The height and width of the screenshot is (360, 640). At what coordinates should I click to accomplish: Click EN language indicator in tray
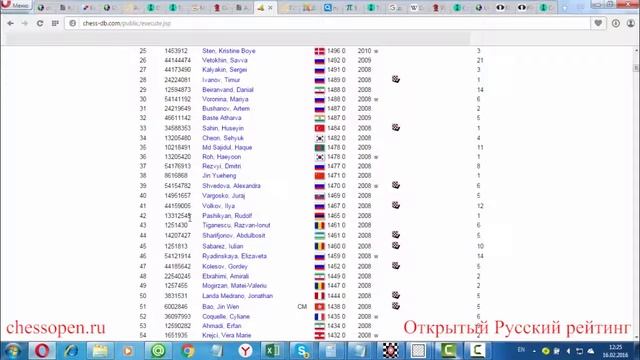521,350
